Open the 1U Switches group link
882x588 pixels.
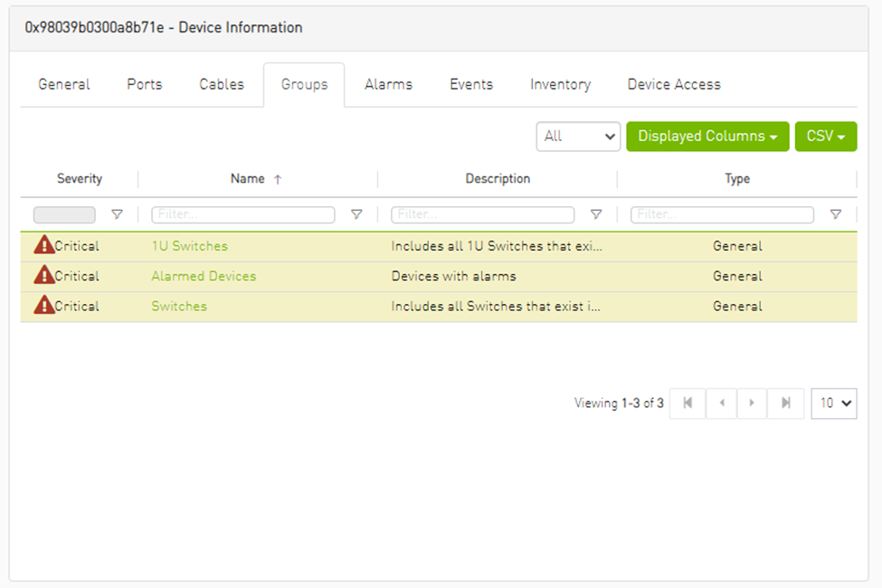point(189,246)
